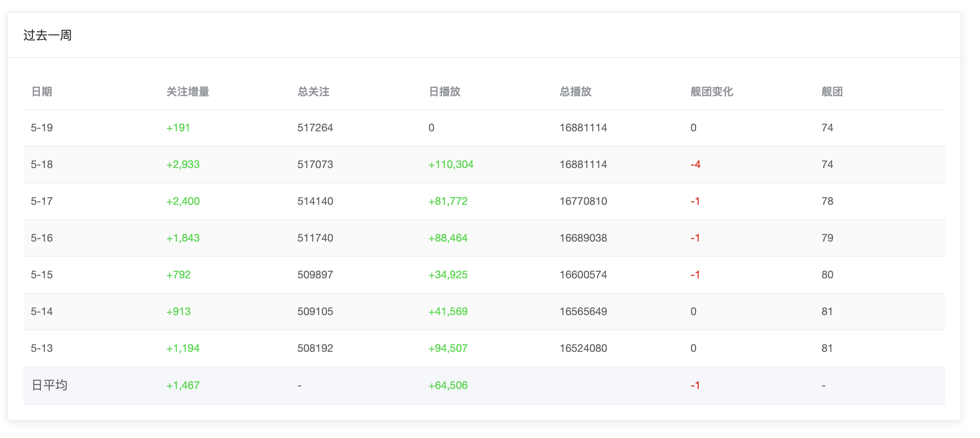This screenshot has width=980, height=438.
Task: Click the 5-15 date cell
Action: [x=42, y=275]
